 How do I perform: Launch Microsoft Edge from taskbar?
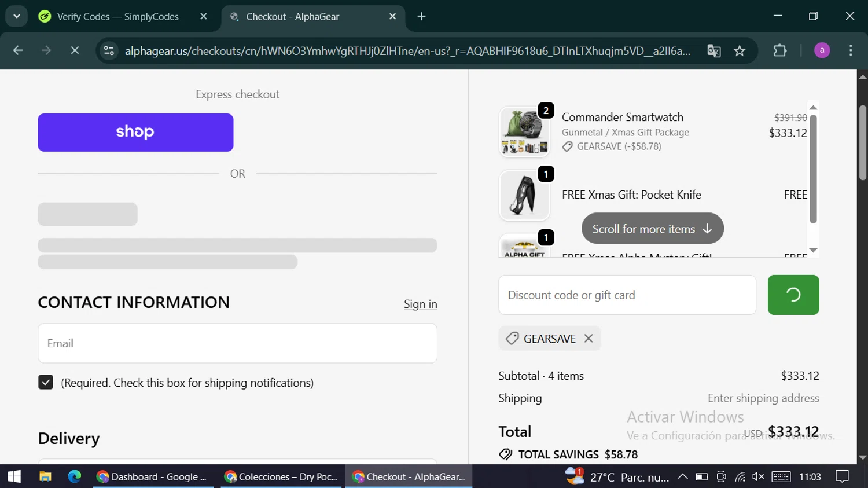coord(75,476)
